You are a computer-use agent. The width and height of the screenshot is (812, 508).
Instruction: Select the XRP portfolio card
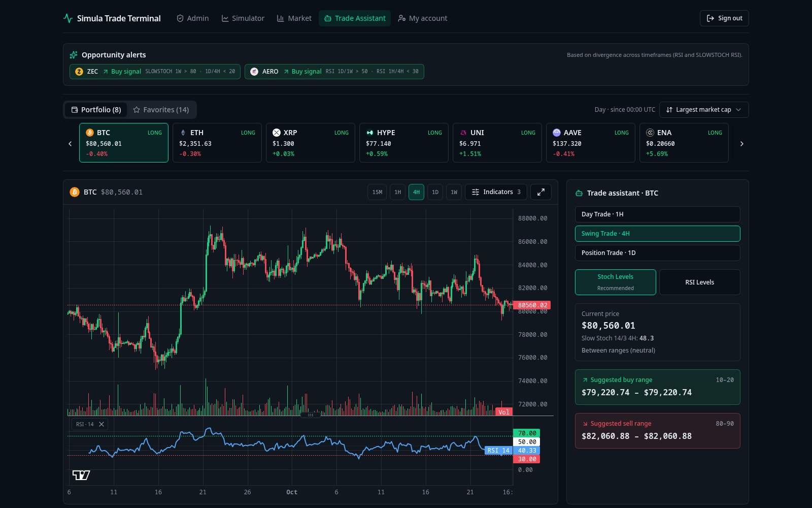311,143
